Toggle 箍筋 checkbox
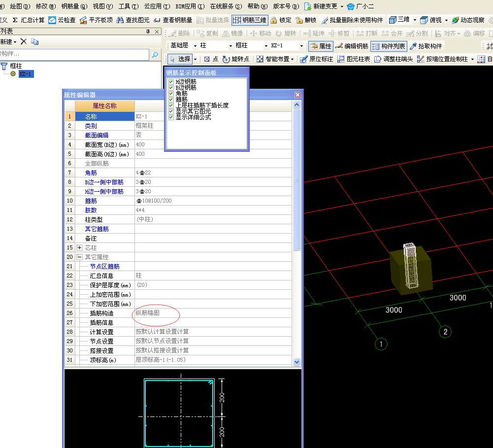 [x=171, y=100]
